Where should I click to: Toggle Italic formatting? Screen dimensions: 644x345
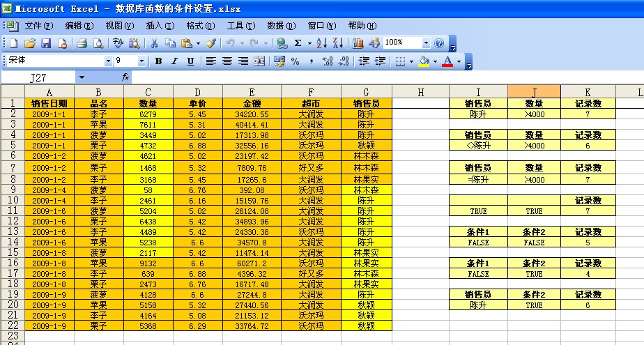pos(174,61)
